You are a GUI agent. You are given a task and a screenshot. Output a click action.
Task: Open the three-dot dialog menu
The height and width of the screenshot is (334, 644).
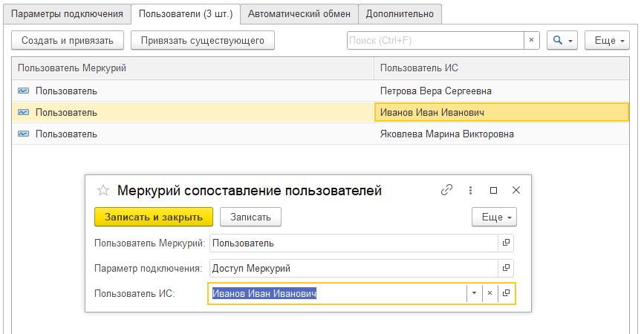click(470, 190)
